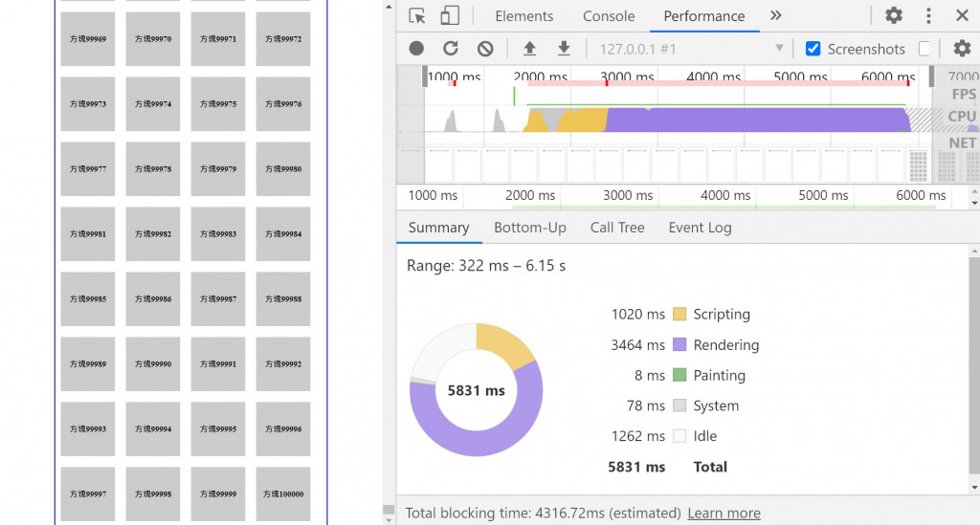The width and height of the screenshot is (980, 525).
Task: Load a profile with the upload arrow
Action: pos(529,49)
